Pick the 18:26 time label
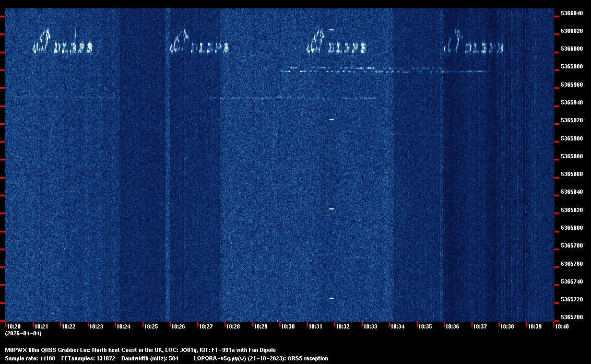Image resolution: width=591 pixels, height=364 pixels. pyautogui.click(x=178, y=326)
